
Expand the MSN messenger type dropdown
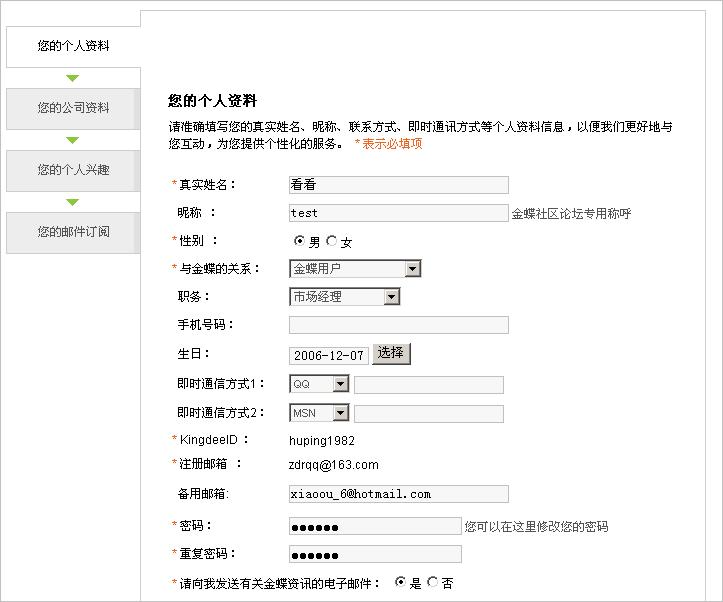[340, 413]
